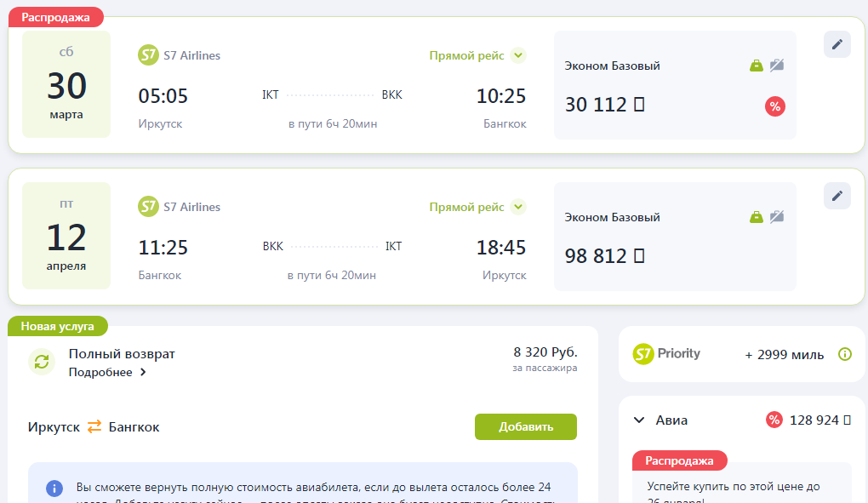868x503 pixels.
Task: Expand Прямой рейс details for Irkutsk–Bangkok flight
Action: (x=518, y=55)
